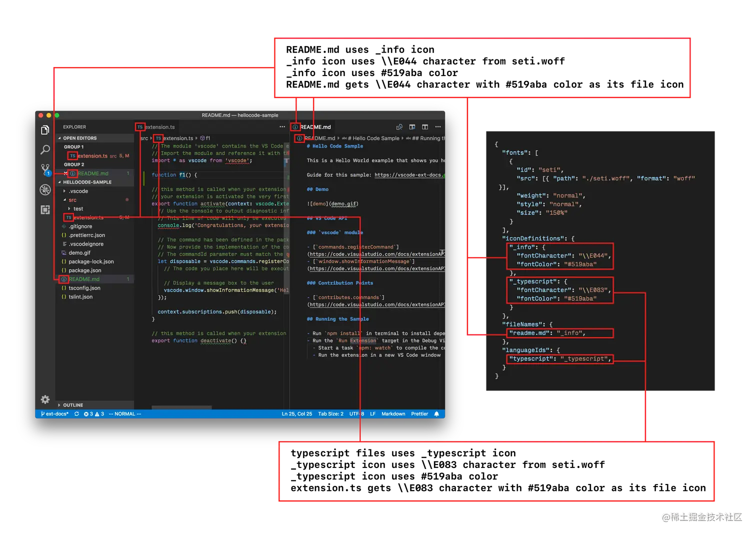Click the 'function f1() {' line in extension.ts
756x536 pixels.
point(174,175)
